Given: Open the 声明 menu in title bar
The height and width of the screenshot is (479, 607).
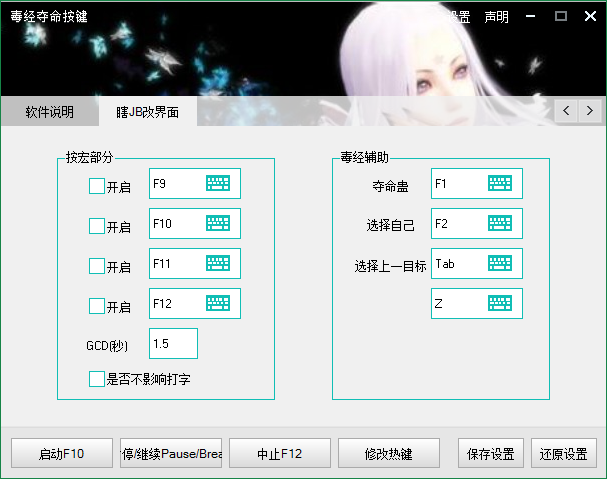Looking at the screenshot, I should pos(496,17).
